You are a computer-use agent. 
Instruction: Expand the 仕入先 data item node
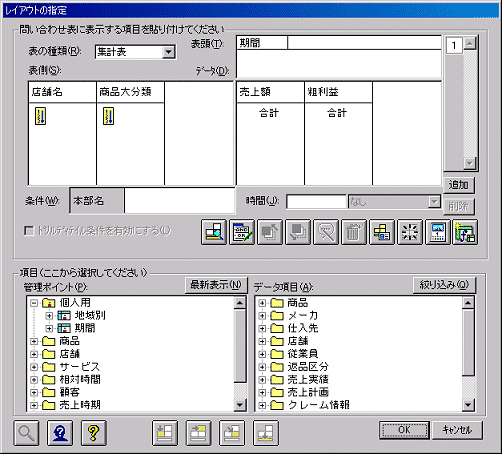coord(262,329)
